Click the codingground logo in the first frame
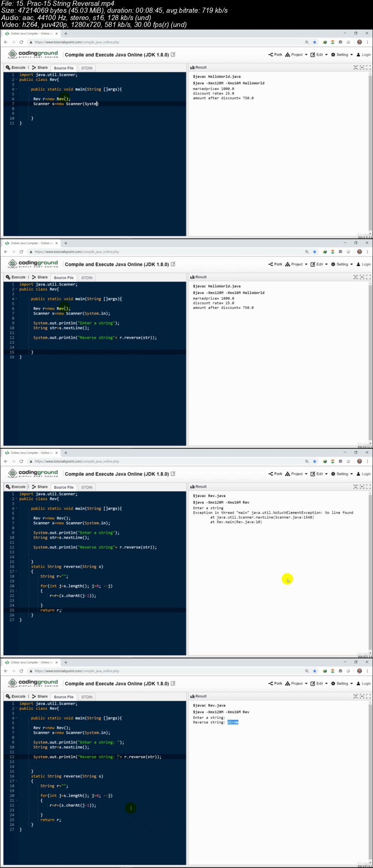This screenshot has width=373, height=868. [x=33, y=54]
